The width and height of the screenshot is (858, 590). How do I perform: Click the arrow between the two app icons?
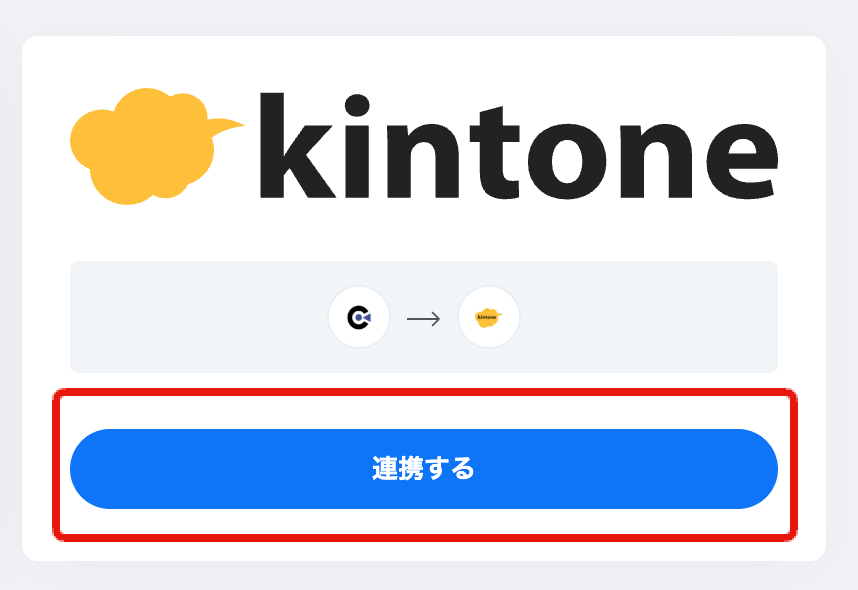click(424, 319)
